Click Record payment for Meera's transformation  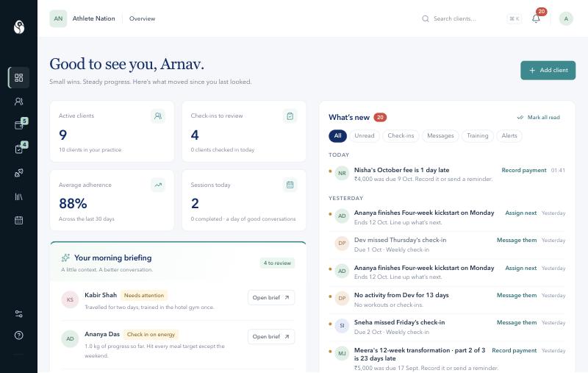[514, 350]
